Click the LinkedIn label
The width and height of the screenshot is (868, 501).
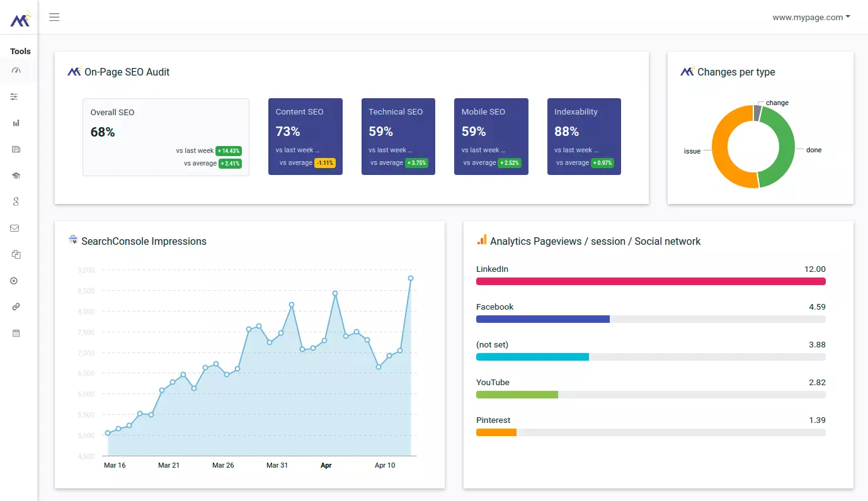[x=492, y=269]
